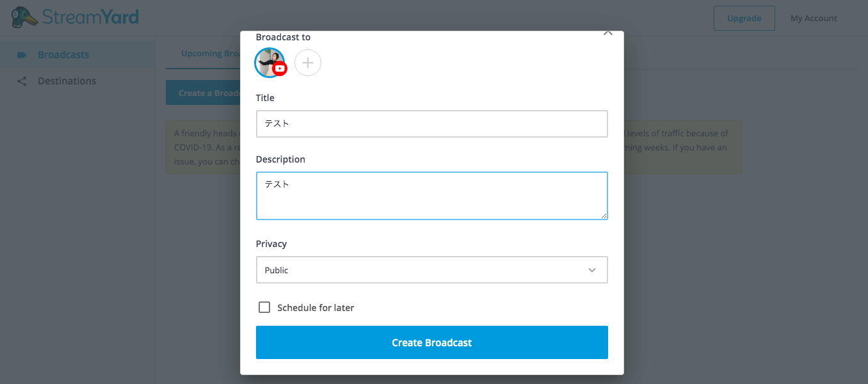The height and width of the screenshot is (384, 868).
Task: Click the Create Broadcast button
Action: coord(432,342)
